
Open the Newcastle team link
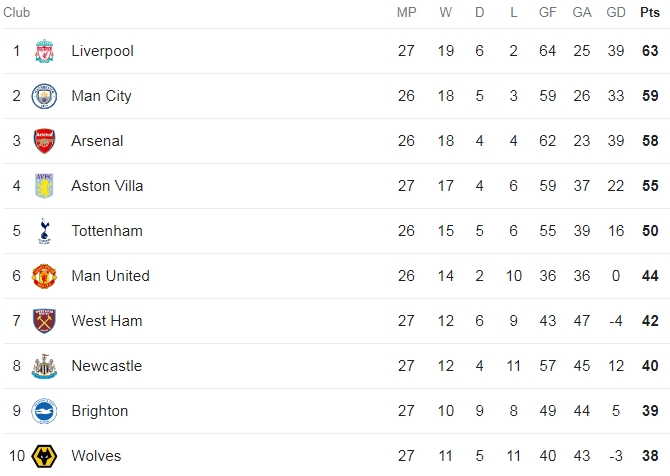pyautogui.click(x=106, y=366)
